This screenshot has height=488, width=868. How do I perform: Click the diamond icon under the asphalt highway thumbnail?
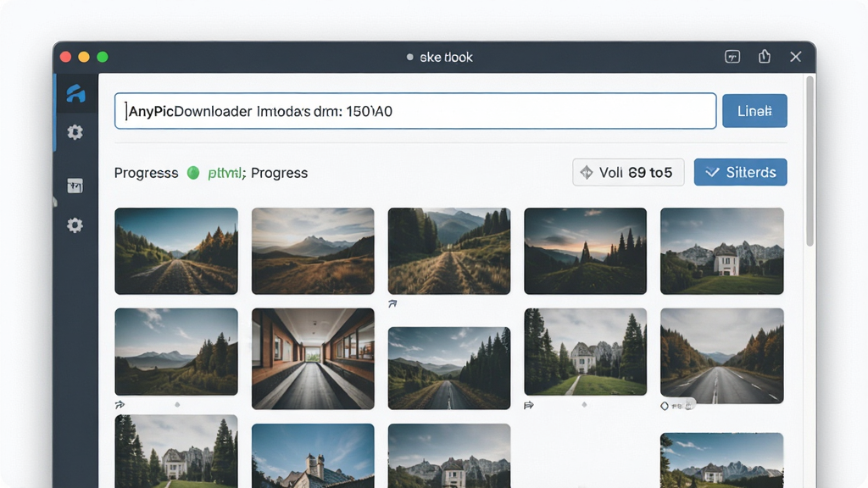click(665, 406)
